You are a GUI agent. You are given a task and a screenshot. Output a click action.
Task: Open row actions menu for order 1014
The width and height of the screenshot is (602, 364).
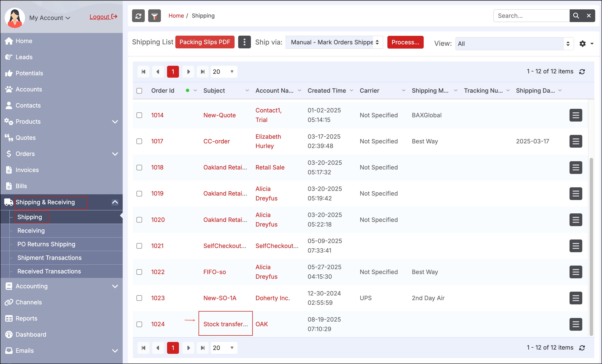[x=576, y=115]
